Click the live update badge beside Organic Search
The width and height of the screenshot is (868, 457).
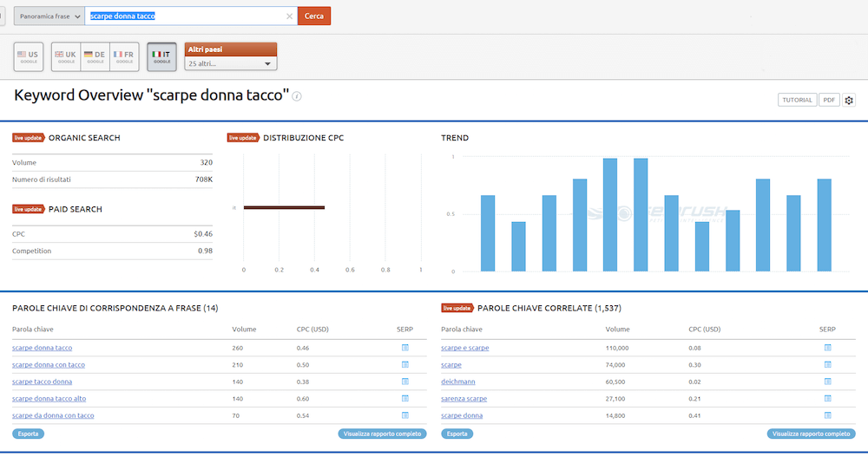click(x=28, y=138)
